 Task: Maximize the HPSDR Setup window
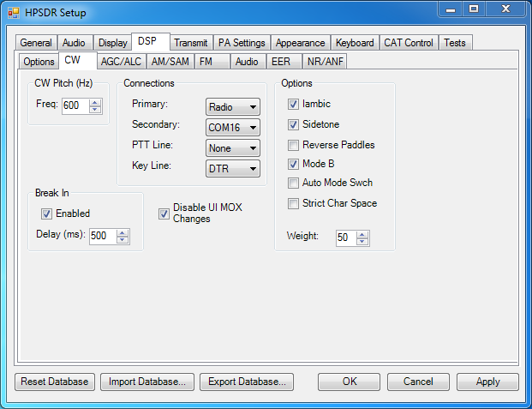(x=475, y=9)
